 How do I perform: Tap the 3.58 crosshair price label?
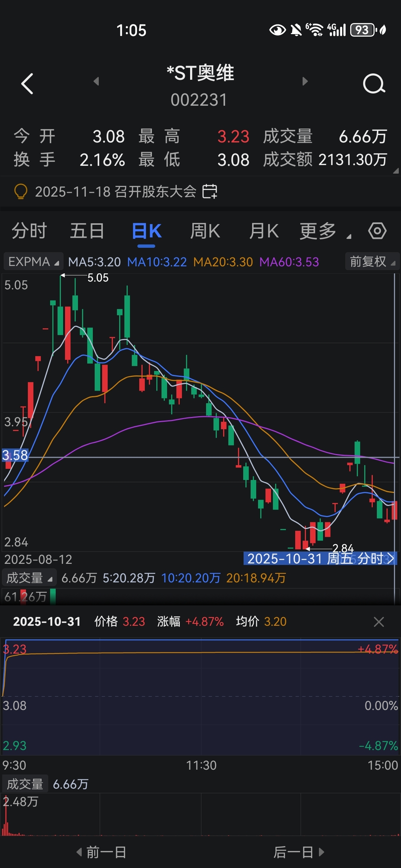[15, 455]
